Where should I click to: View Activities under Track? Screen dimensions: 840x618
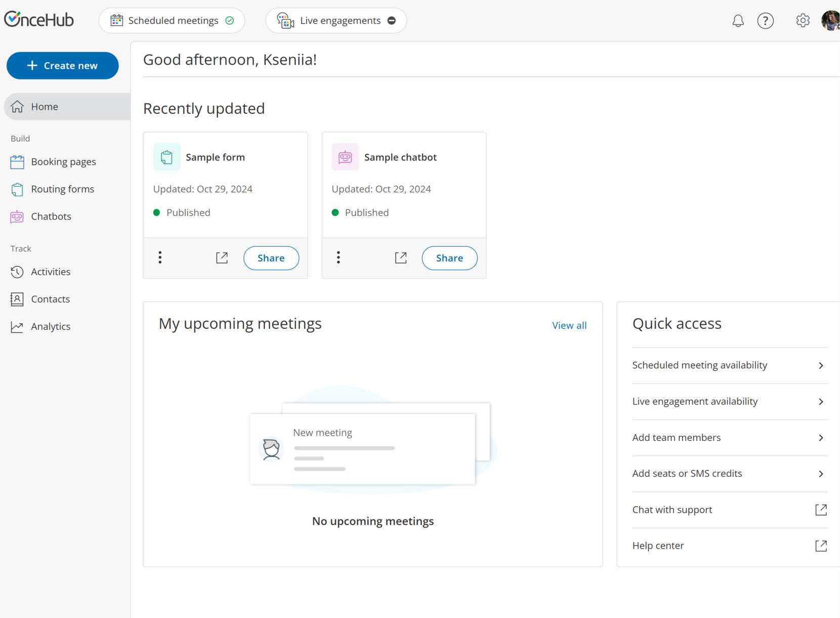click(x=51, y=272)
